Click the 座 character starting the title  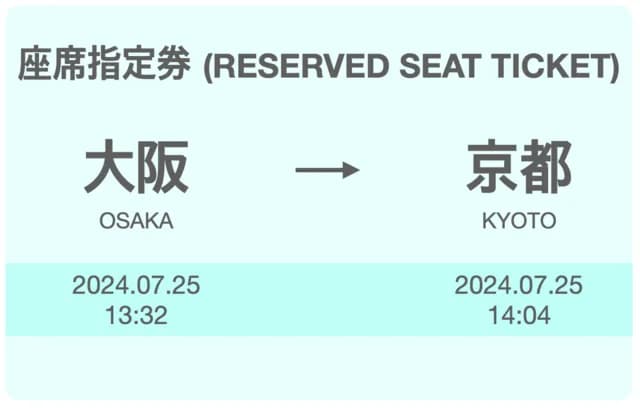[35, 64]
